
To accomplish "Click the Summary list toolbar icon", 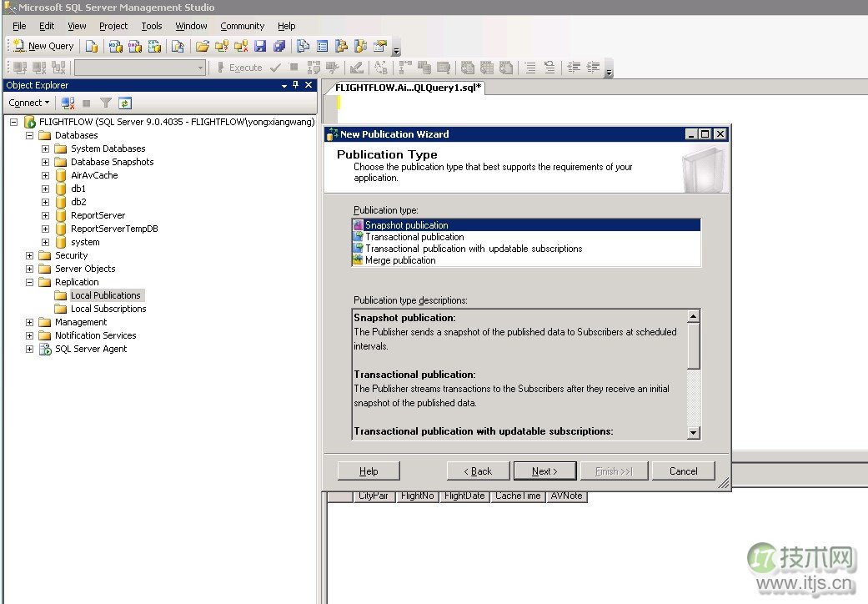I will [322, 46].
